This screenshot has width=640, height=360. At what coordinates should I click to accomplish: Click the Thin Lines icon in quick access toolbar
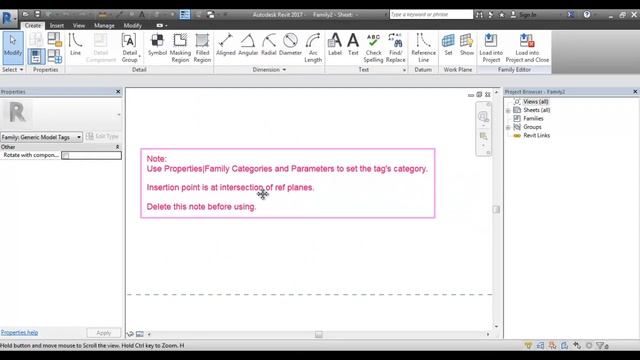185,15
